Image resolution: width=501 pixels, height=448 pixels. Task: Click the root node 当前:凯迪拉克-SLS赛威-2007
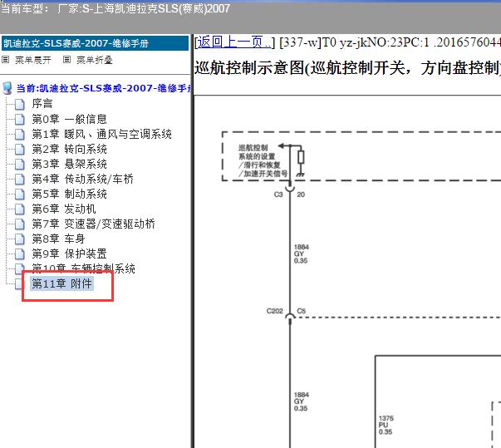(x=104, y=88)
